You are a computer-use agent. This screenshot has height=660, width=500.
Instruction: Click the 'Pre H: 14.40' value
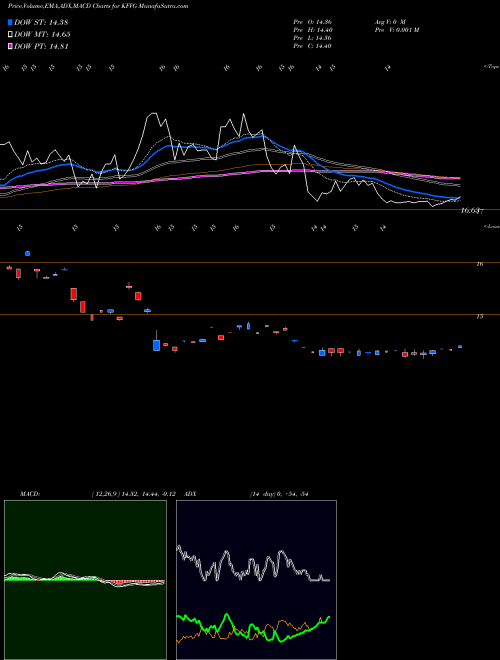(x=313, y=30)
